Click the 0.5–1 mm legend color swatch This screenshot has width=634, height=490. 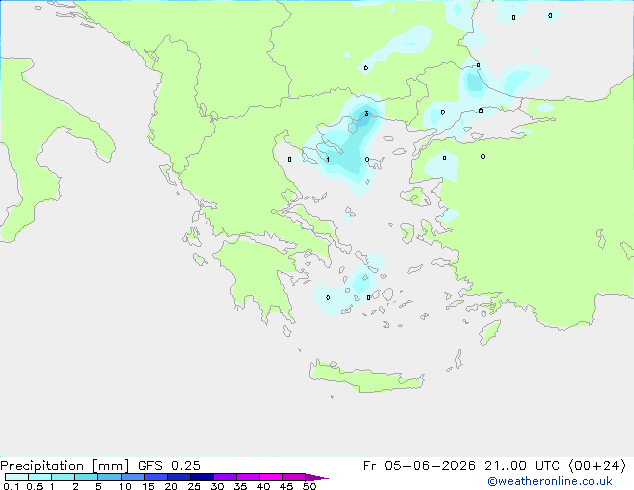40,477
